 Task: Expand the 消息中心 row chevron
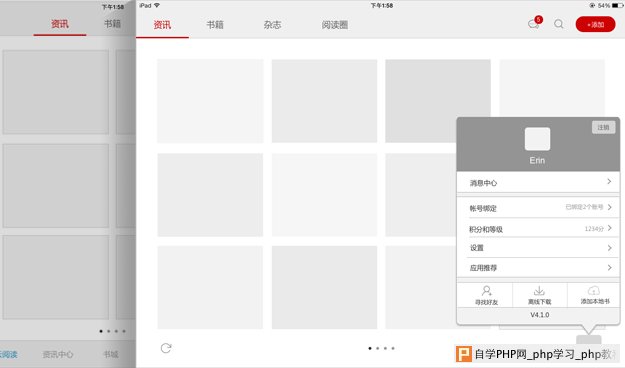pyautogui.click(x=609, y=182)
